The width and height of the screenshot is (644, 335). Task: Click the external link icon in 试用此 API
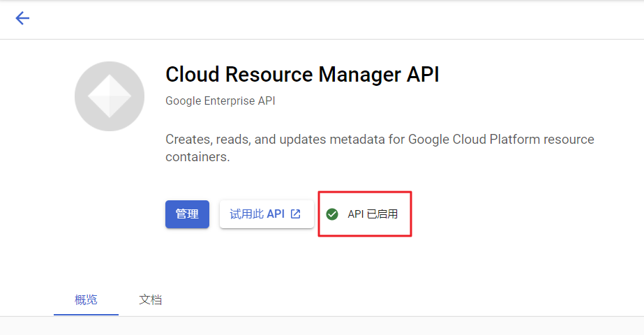click(296, 214)
